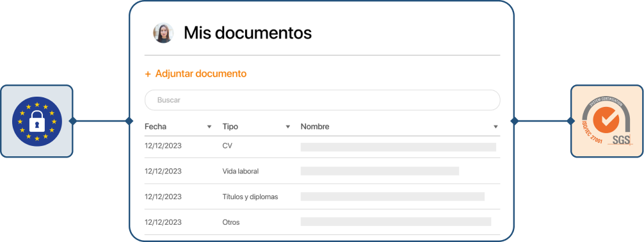Open the Tipo column sort dropdown arrow
Viewport: 644px width, 242px height.
[288, 127]
